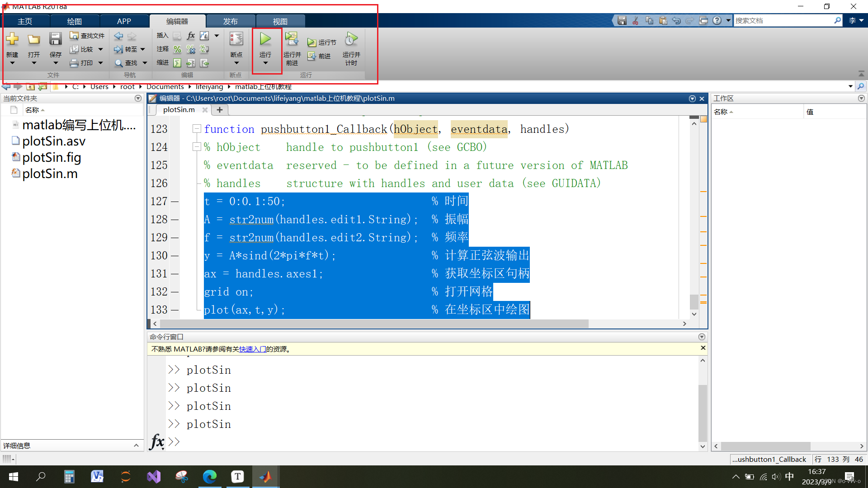Click the Save (保存) floppy disk icon
This screenshot has height=488, width=868.
tap(55, 39)
